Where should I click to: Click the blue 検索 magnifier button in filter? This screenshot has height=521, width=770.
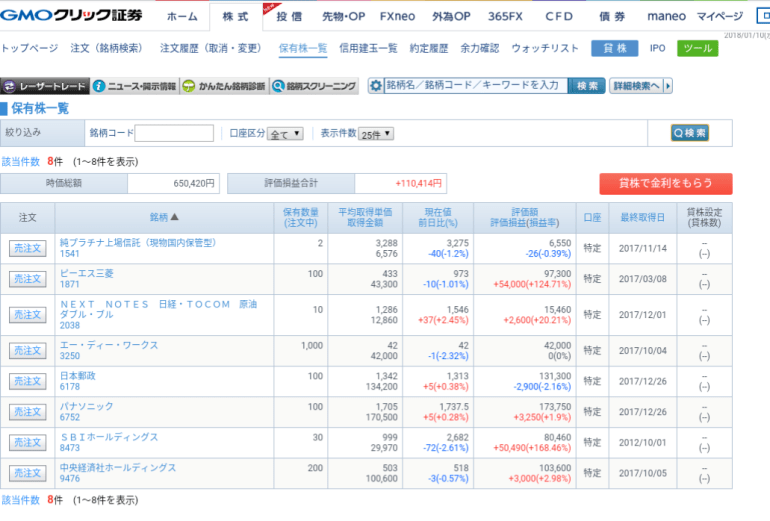click(689, 133)
